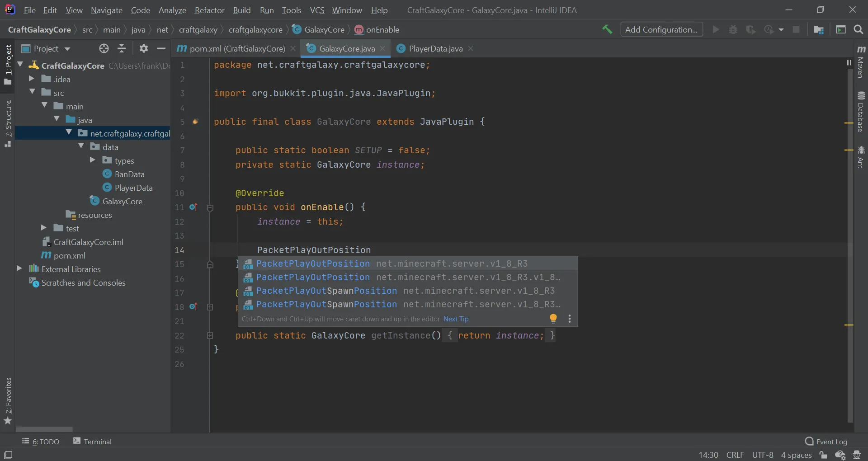Click the locate/scroll-from-source target icon
This screenshot has width=868, height=461.
(x=104, y=49)
